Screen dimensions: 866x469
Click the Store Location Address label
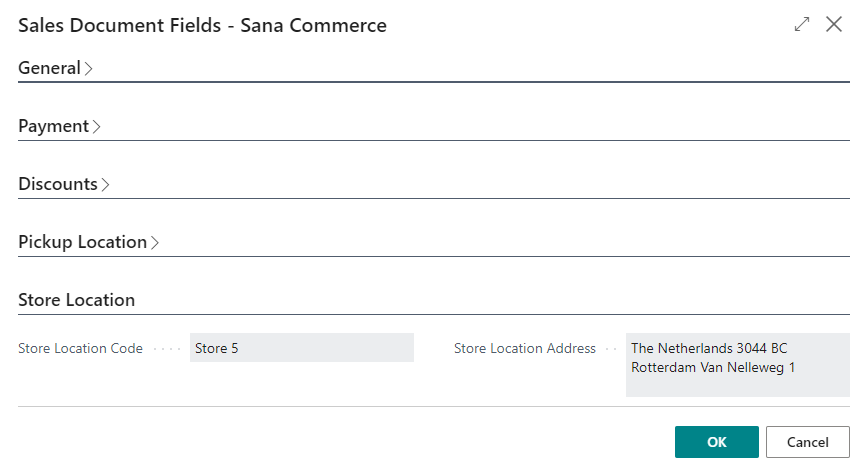tap(525, 349)
